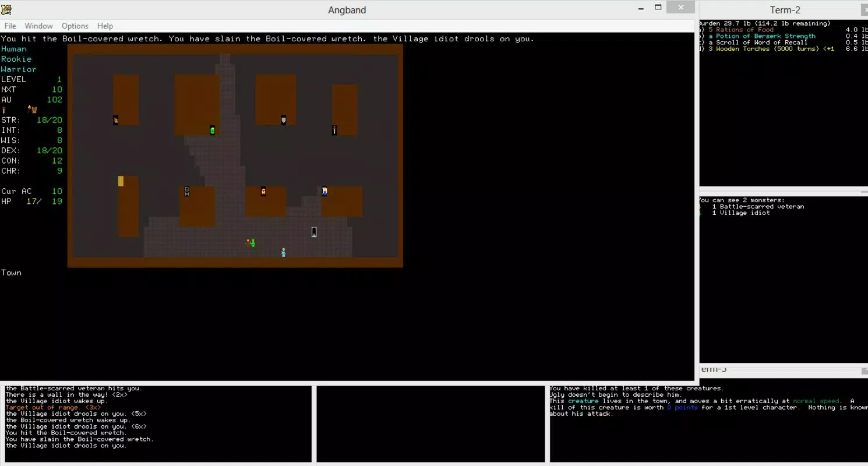Image resolution: width=868 pixels, height=466 pixels.
Task: Click the 'Town' depth indicator
Action: pyautogui.click(x=11, y=273)
